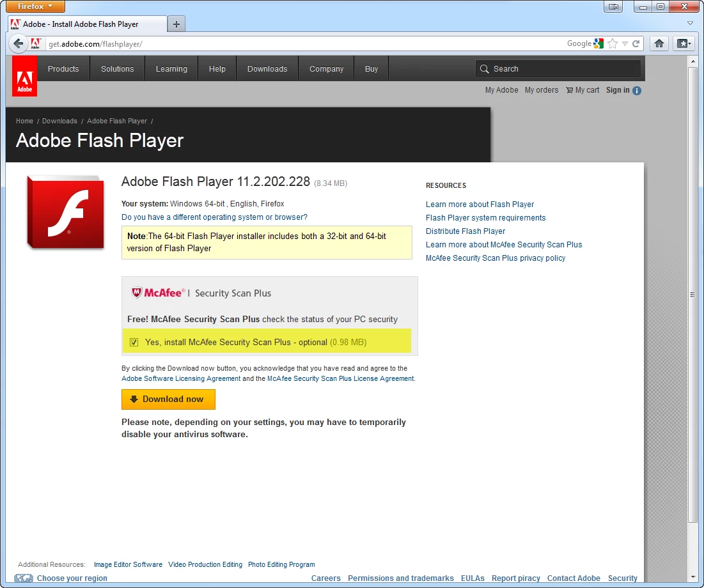This screenshot has height=588, width=704.
Task: Open the address bar history dropdown arrow
Action: pyautogui.click(x=625, y=43)
